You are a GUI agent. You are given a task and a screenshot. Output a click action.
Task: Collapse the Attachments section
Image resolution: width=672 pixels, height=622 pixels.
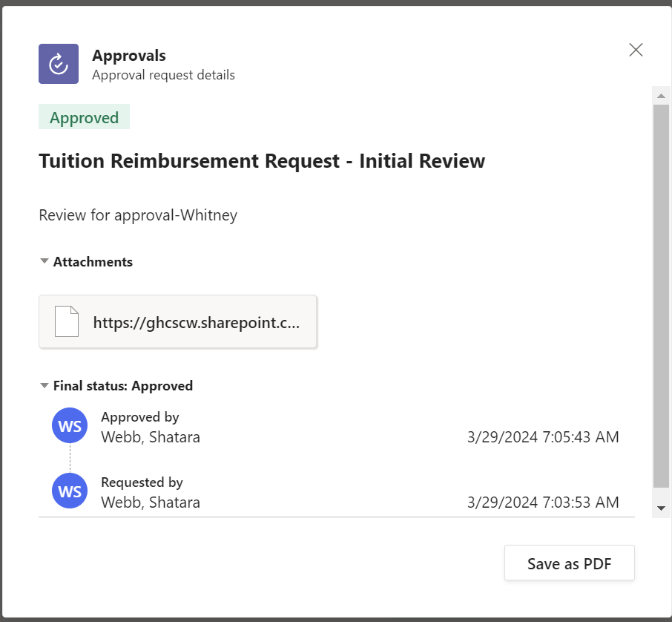(44, 261)
